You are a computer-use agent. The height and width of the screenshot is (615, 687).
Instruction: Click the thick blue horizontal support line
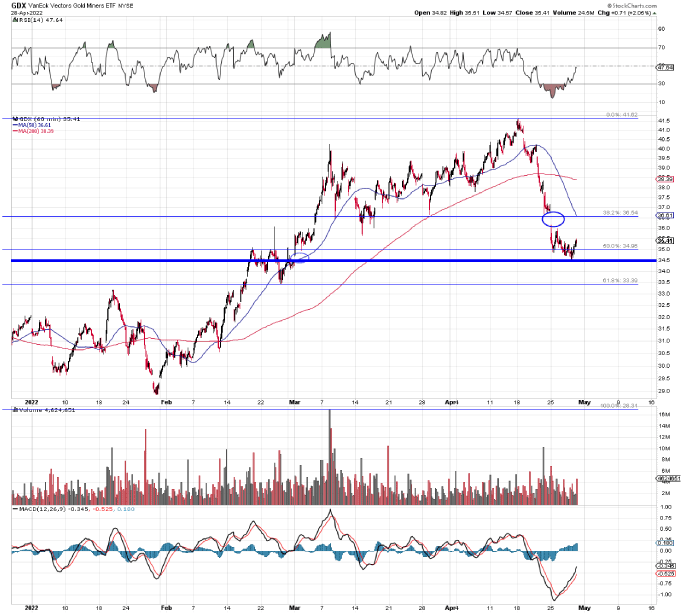pos(300,261)
